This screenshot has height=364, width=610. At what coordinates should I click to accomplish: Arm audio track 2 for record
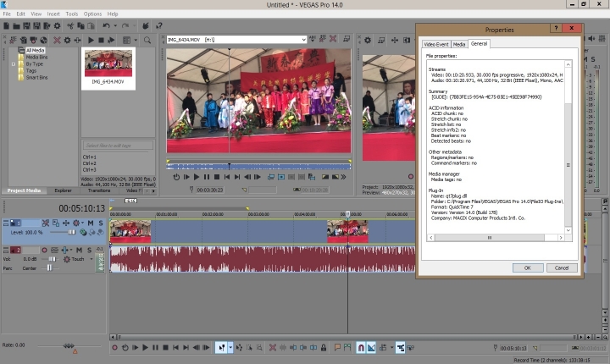pos(44,250)
